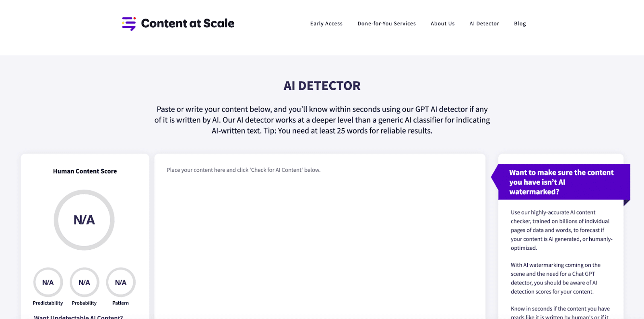
Task: Open Done-for-You Services
Action: pos(386,24)
